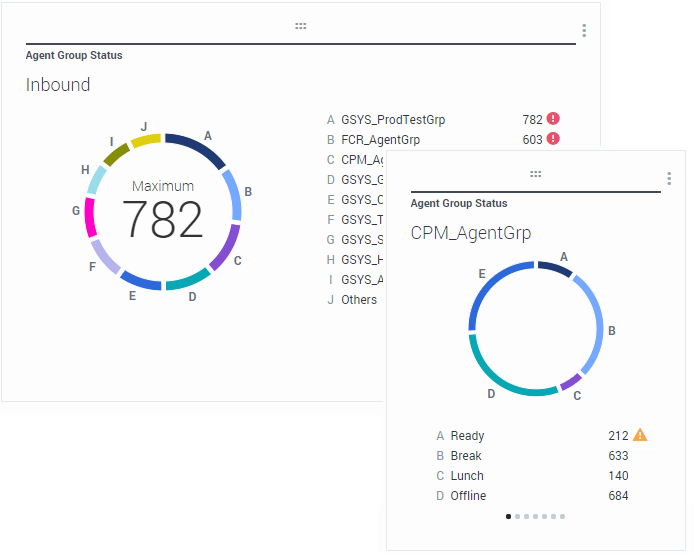Select the Offline status row

click(532, 496)
